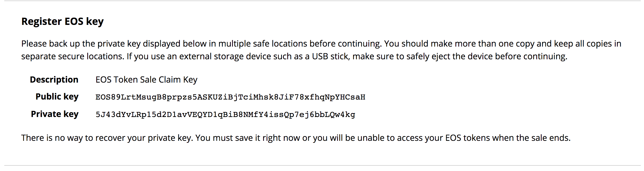Image resolution: width=644 pixels, height=171 pixels.
Task: Select the private key string starting with 5J43
Action: [225, 115]
